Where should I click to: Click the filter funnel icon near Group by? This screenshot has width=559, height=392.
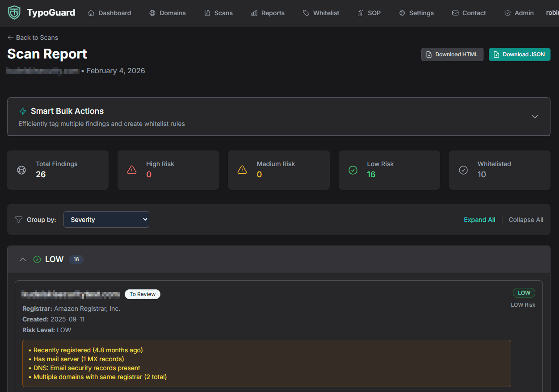19,220
